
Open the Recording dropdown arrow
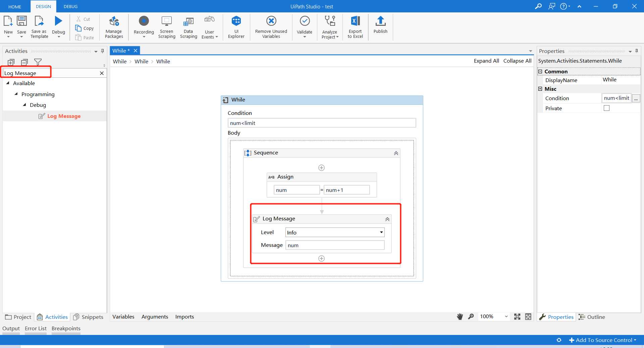pyautogui.click(x=144, y=37)
